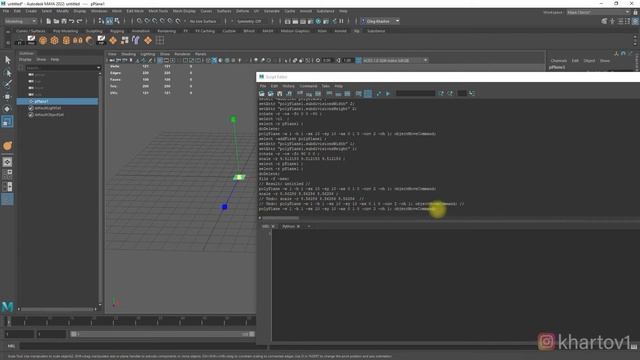Click the undo arrow on status line
The image size is (640, 360).
coord(71,21)
